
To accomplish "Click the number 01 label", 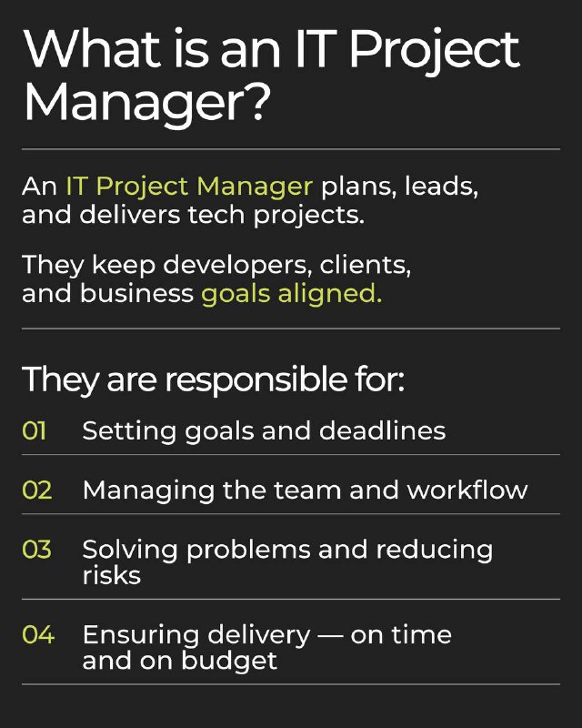I will (x=34, y=430).
